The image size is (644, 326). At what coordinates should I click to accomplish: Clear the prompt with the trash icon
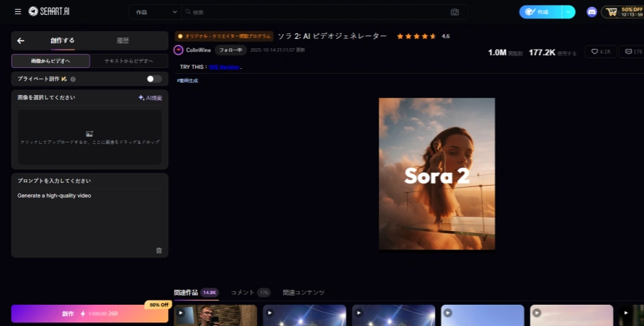159,250
